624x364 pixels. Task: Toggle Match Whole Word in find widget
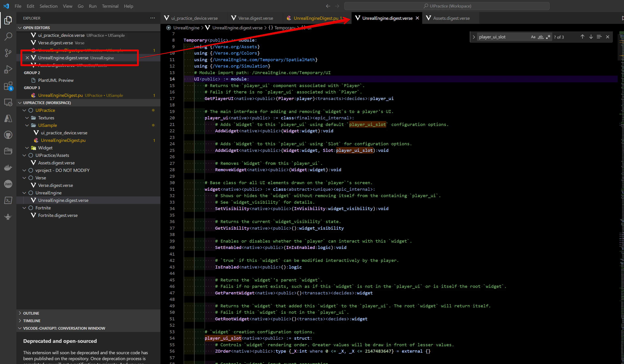coord(540,37)
